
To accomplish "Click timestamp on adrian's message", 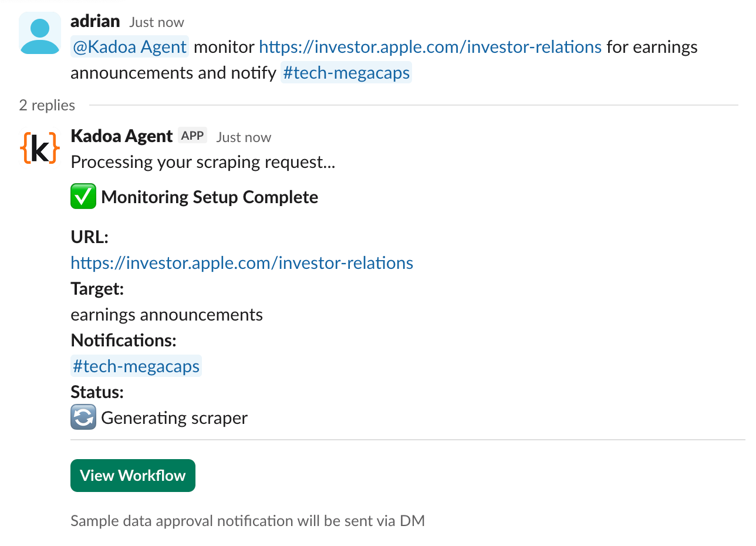I will click(157, 22).
